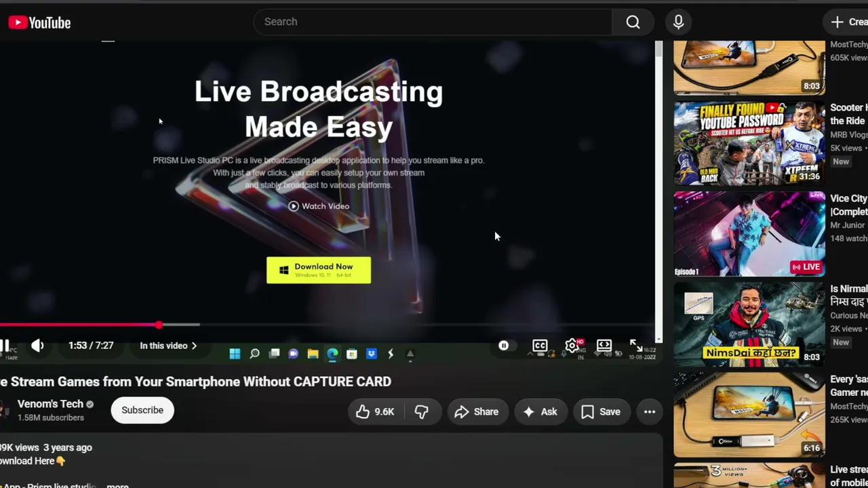Save the video to a playlist
868x488 pixels.
[601, 411]
